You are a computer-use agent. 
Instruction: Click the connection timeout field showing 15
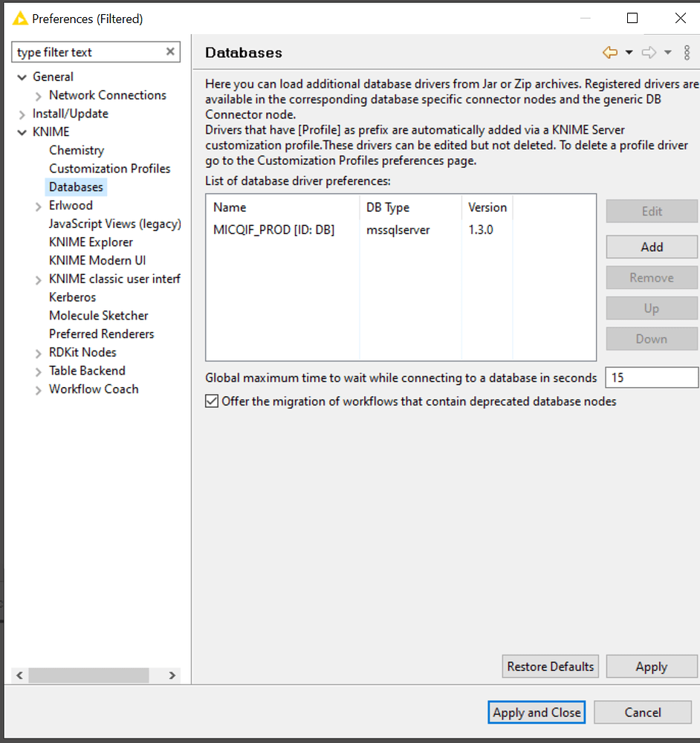(652, 377)
